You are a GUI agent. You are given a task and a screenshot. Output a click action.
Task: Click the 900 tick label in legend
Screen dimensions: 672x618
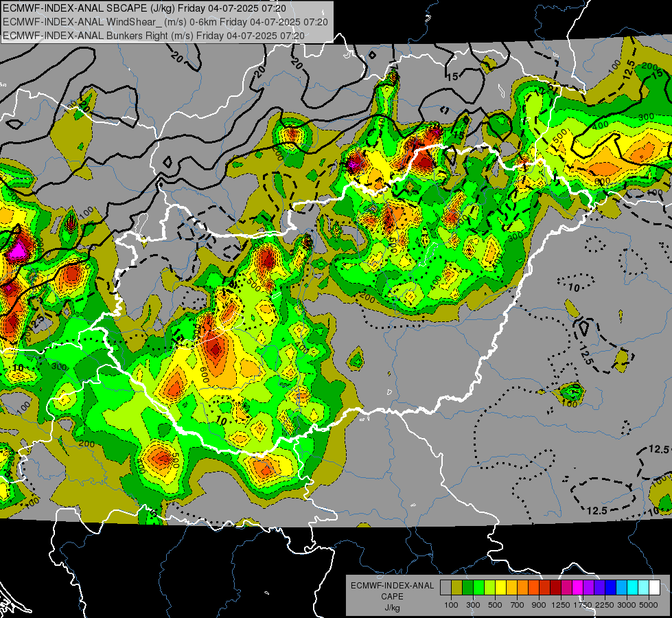539,605
